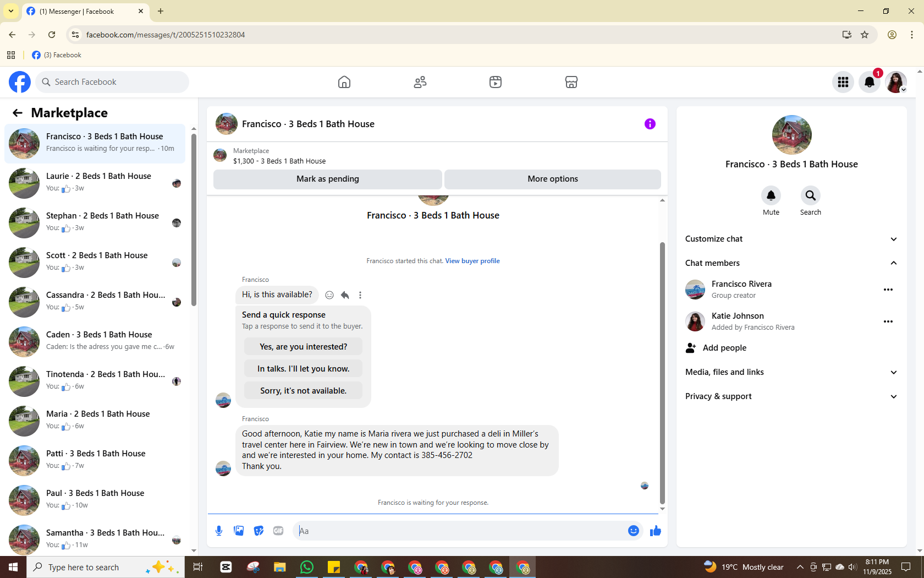This screenshot has height=578, width=924.
Task: Open More options for listing
Action: pyautogui.click(x=553, y=179)
